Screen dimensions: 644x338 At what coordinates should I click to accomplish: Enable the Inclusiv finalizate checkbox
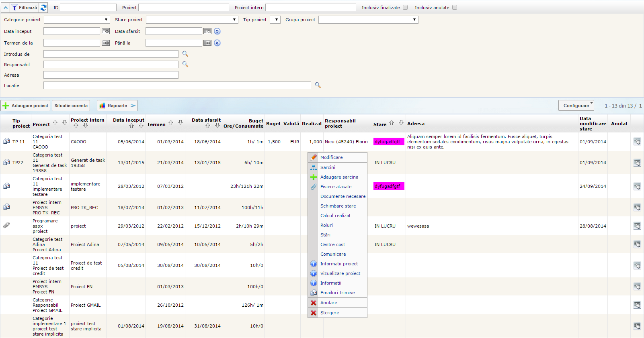tap(405, 8)
